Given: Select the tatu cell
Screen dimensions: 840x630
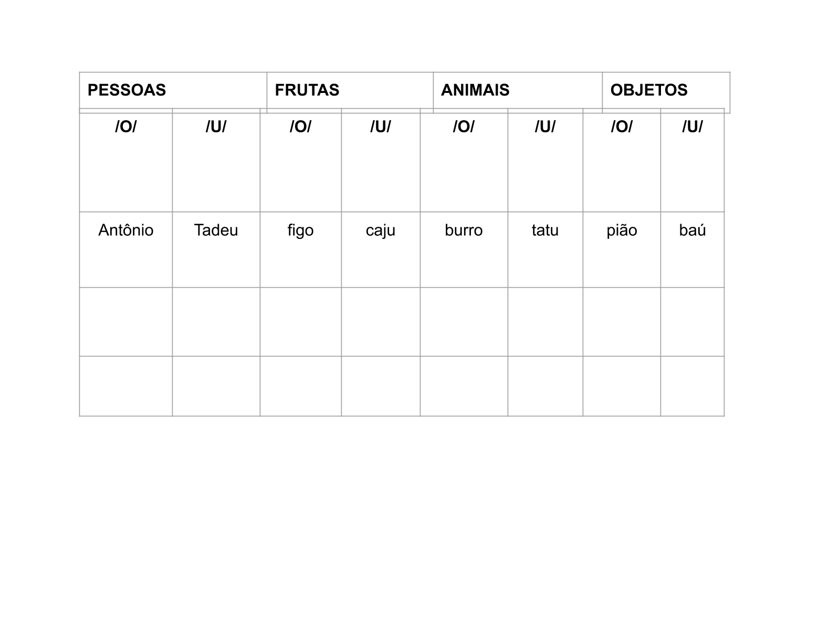Looking at the screenshot, I should [x=545, y=230].
